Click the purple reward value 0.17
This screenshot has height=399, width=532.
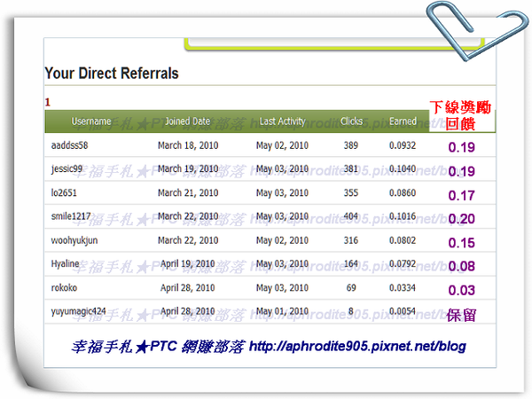(461, 195)
